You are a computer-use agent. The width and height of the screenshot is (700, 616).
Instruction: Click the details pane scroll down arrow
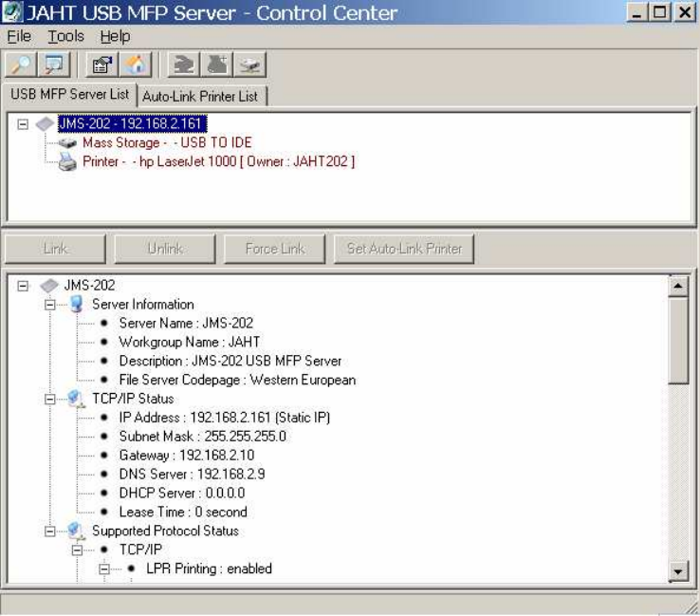coord(678,571)
